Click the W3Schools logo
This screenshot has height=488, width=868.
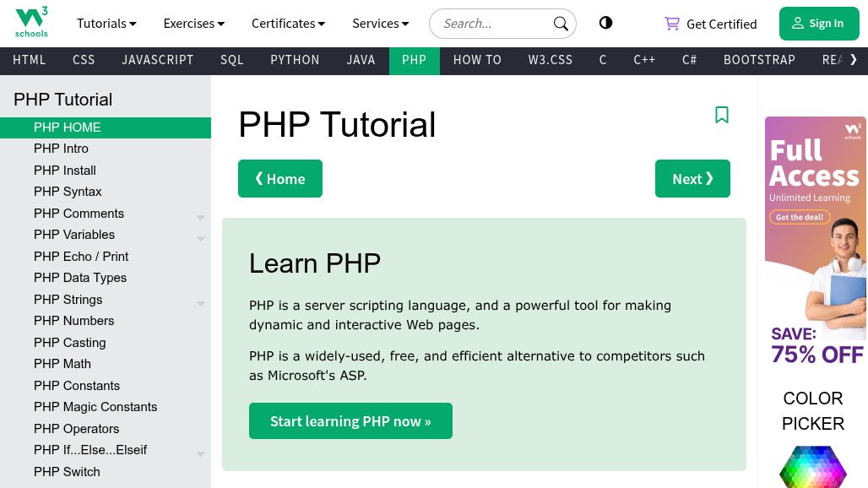click(x=31, y=23)
